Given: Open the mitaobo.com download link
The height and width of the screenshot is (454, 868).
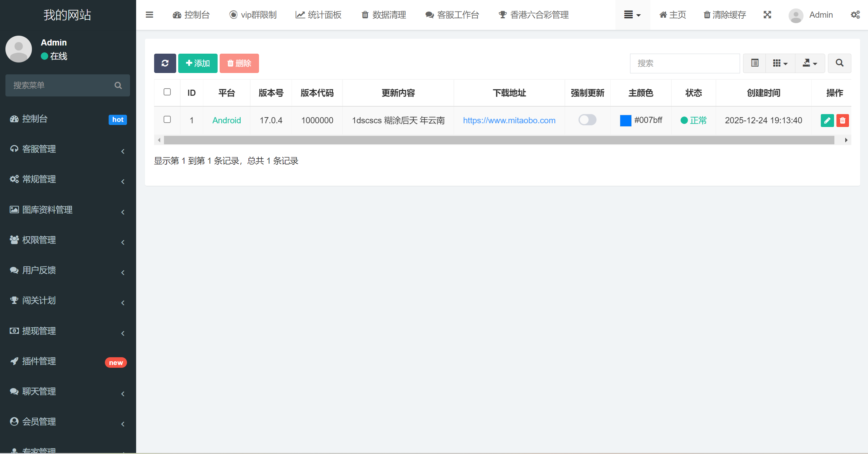Looking at the screenshot, I should click(509, 121).
